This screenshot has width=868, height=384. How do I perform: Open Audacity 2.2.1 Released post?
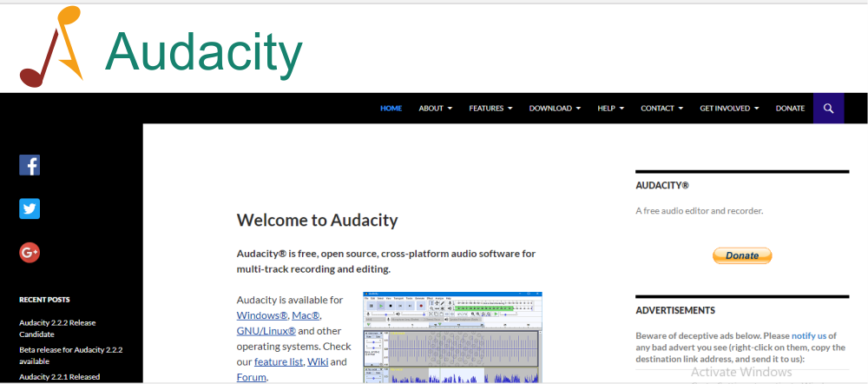(60, 377)
